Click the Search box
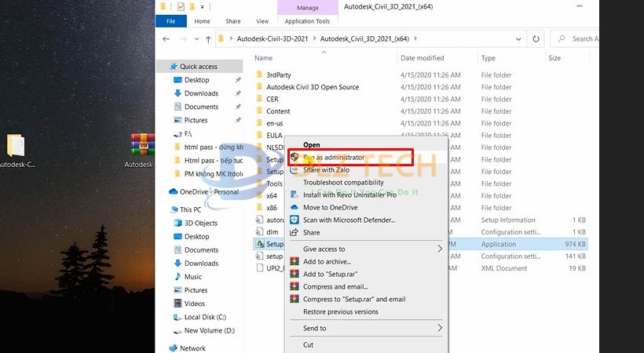Image resolution: width=644 pixels, height=353 pixels. point(575,39)
